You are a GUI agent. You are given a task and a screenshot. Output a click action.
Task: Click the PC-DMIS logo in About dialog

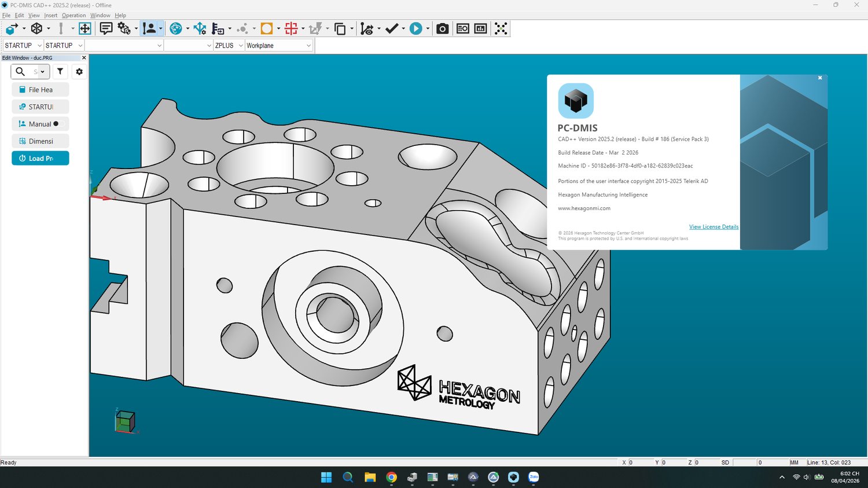point(576,101)
